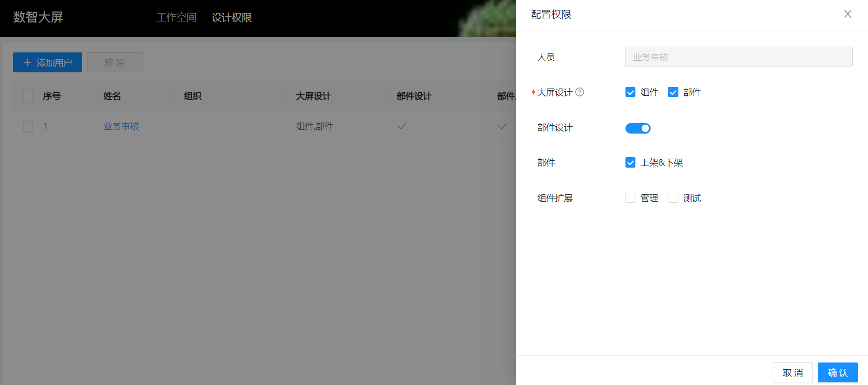868x385 pixels.
Task: Click the 确认 button
Action: pyautogui.click(x=837, y=372)
